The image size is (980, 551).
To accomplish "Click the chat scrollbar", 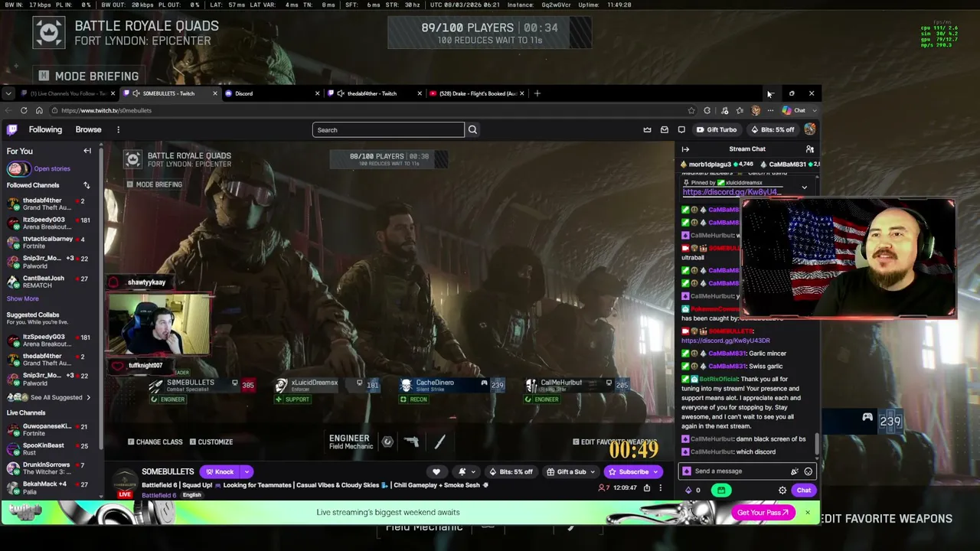I will pos(817,444).
